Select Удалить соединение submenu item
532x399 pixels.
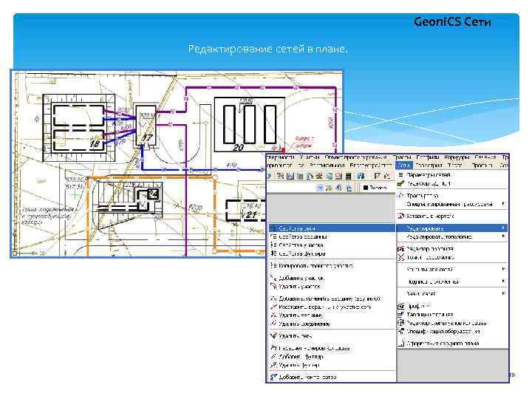pos(304,324)
